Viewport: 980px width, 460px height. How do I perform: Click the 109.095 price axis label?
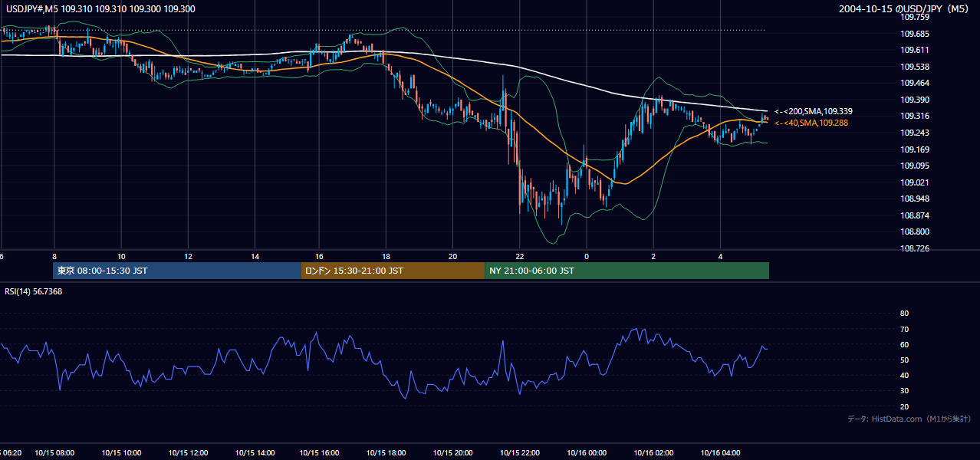pyautogui.click(x=915, y=166)
